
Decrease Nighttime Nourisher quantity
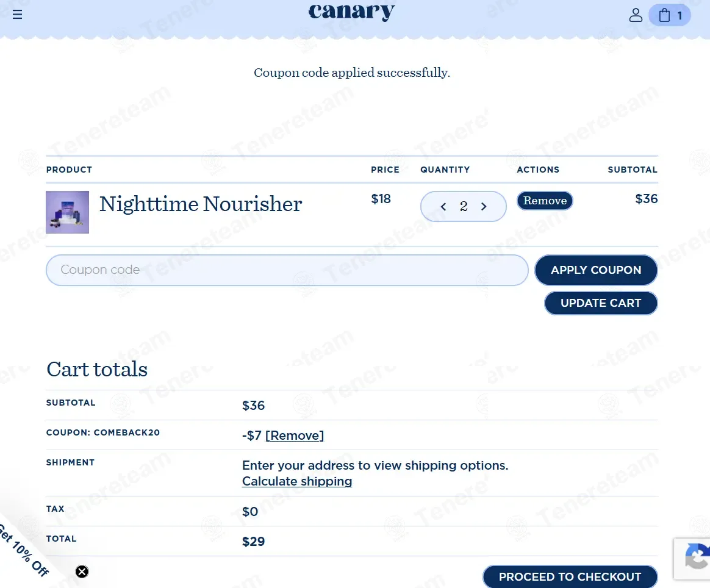[443, 207]
